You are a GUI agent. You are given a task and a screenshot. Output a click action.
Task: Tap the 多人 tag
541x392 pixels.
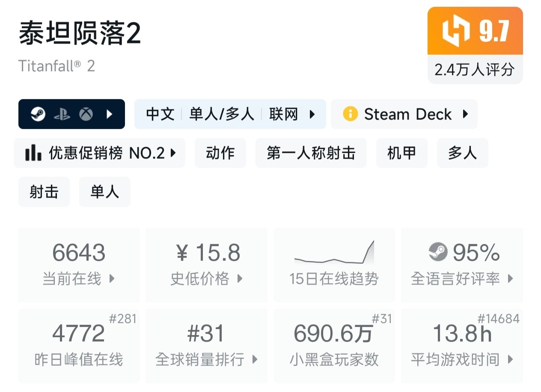pos(462,153)
